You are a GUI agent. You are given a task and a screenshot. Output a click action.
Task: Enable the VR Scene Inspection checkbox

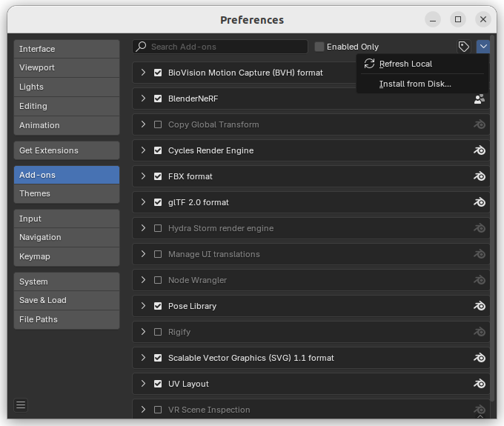pyautogui.click(x=158, y=410)
